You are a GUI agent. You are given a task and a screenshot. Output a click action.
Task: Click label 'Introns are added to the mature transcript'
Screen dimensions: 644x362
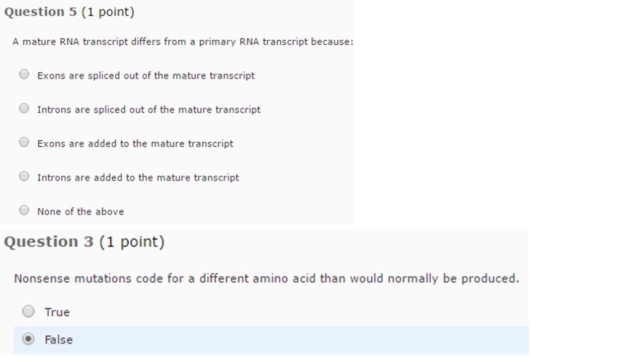coord(138,177)
